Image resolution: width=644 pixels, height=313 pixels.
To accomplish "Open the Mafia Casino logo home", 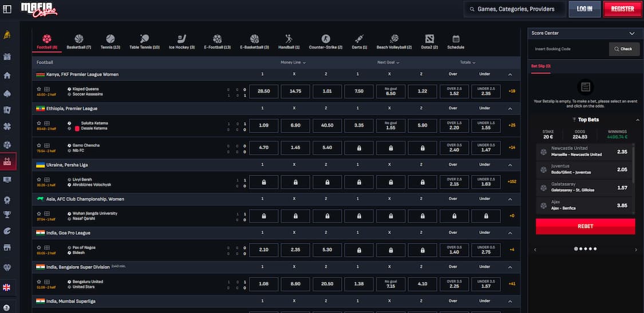I will tap(39, 9).
